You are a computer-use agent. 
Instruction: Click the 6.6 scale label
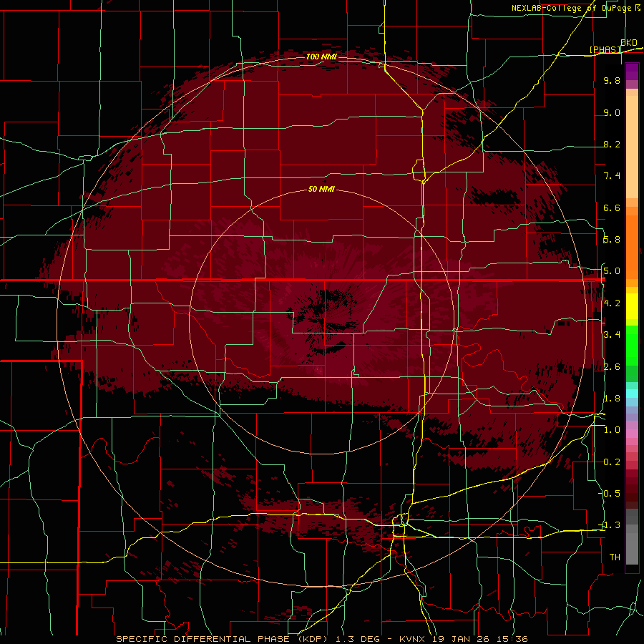tap(612, 208)
